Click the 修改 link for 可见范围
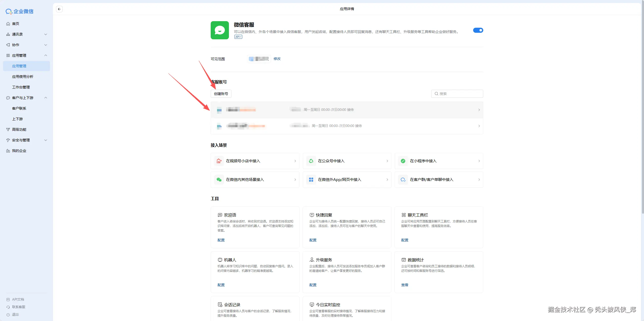The width and height of the screenshot is (644, 321). (277, 59)
